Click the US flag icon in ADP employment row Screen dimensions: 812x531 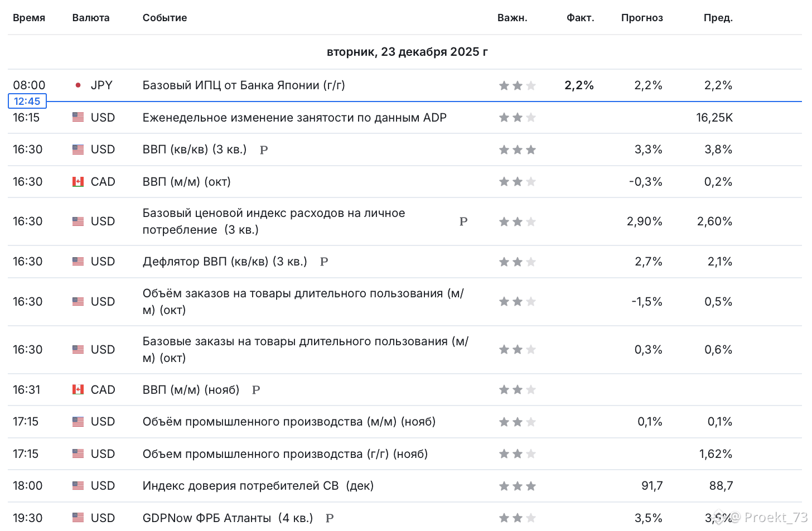[x=78, y=118]
